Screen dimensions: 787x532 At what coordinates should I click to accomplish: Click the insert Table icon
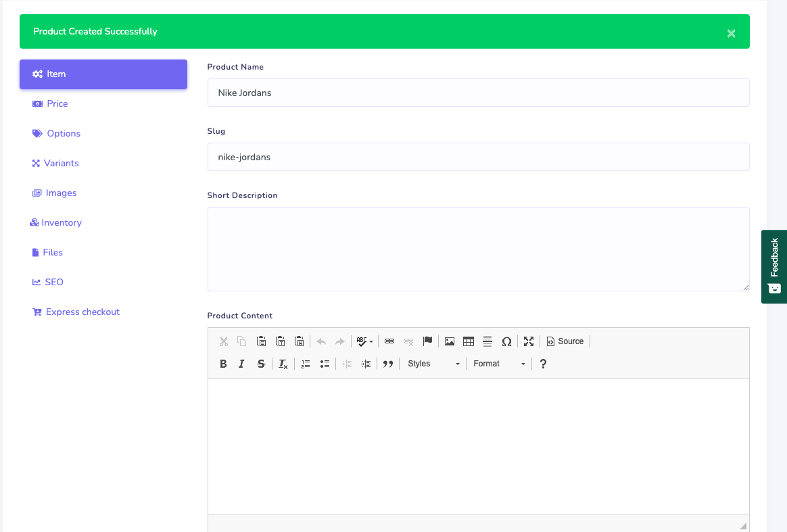pyautogui.click(x=469, y=341)
